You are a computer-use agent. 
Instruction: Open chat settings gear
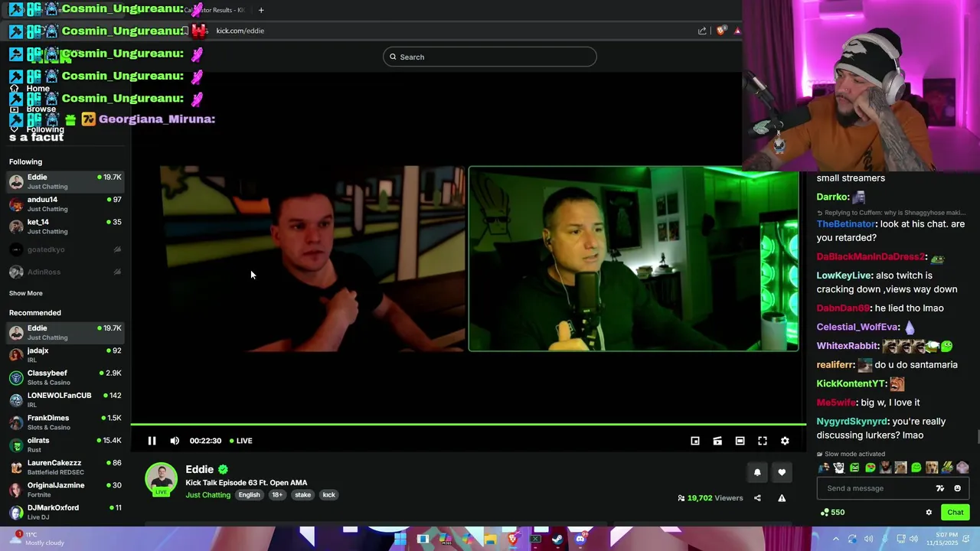929,513
